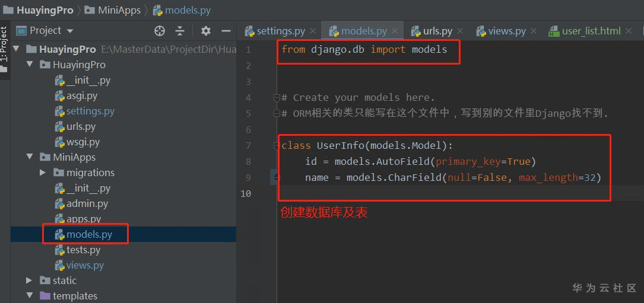
Task: Collapse the HuayingPro root project node
Action: point(16,49)
